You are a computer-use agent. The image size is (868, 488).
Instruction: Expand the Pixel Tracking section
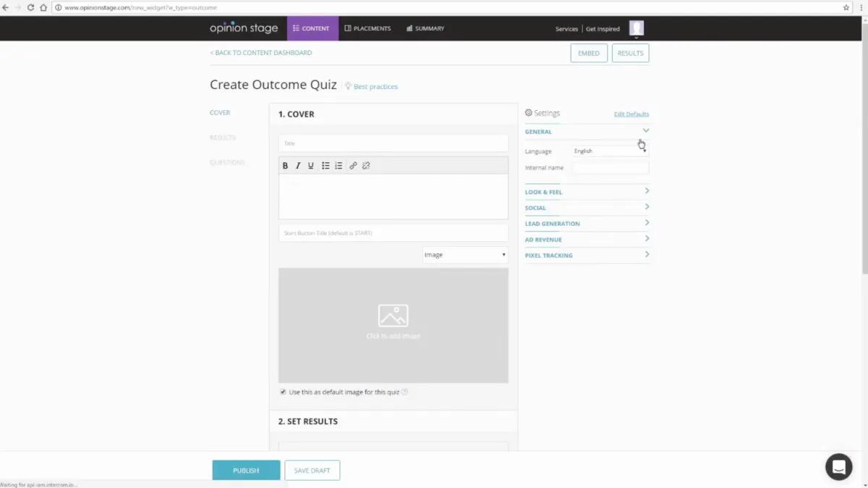click(587, 256)
